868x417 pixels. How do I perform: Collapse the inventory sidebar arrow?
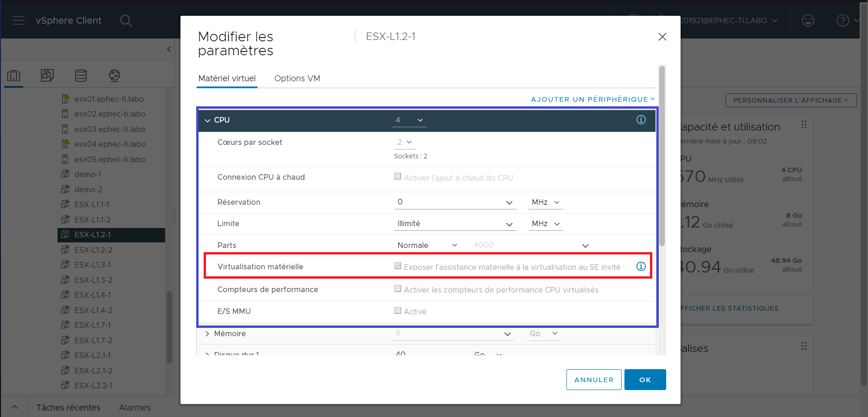pos(169,49)
